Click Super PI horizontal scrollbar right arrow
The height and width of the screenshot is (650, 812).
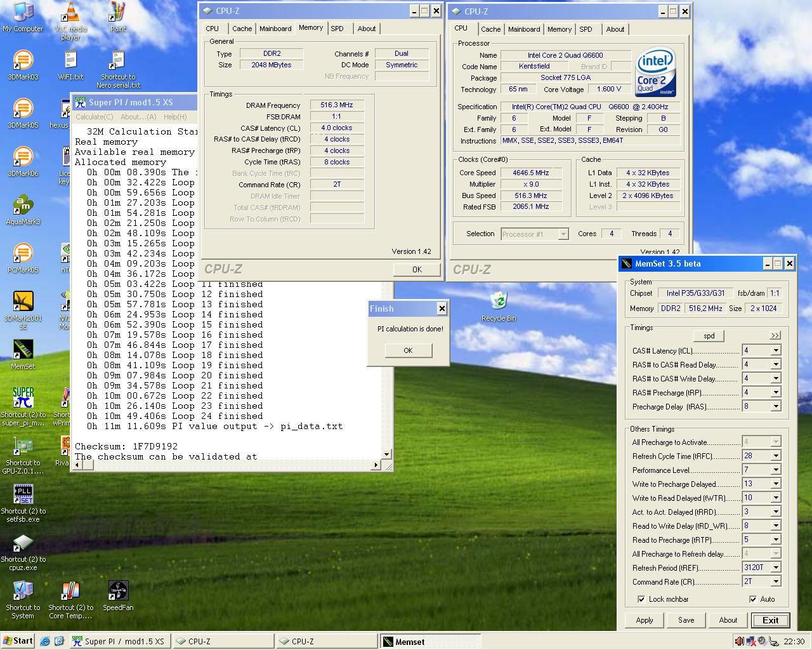375,465
